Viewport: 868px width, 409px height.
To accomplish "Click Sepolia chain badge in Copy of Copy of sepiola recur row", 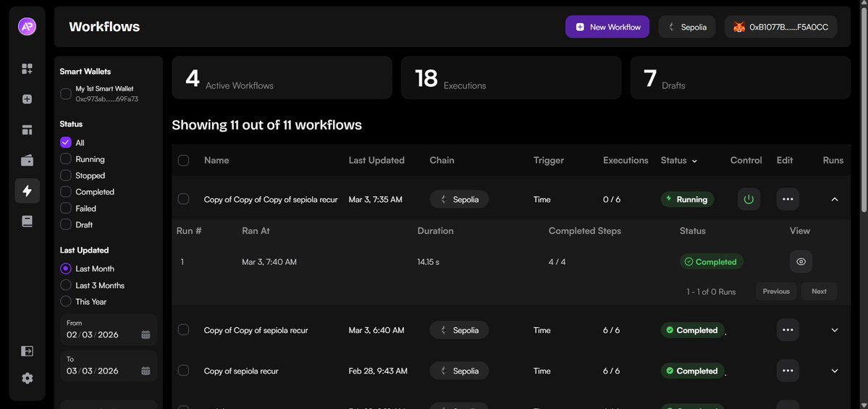I will click(x=459, y=330).
